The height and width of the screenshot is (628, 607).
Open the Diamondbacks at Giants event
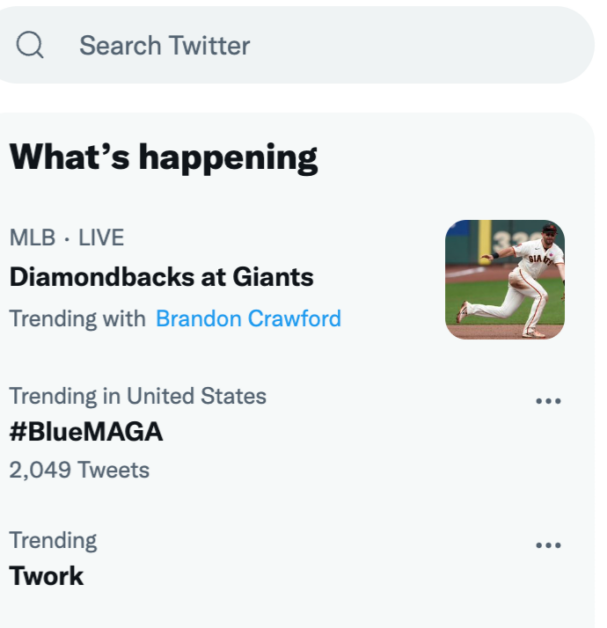pos(161,277)
